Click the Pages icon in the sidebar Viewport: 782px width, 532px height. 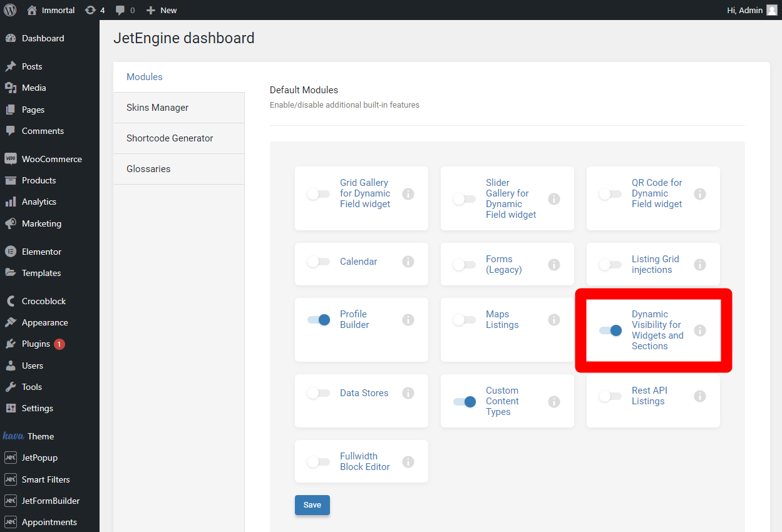[11, 110]
